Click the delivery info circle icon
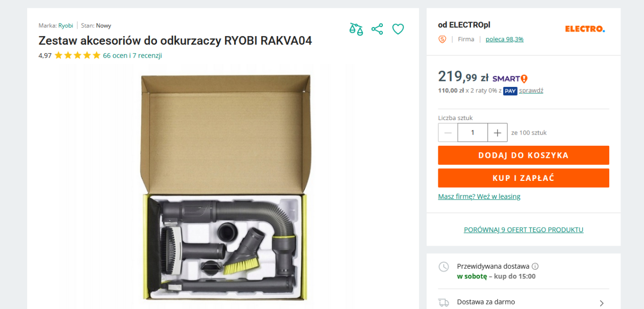This screenshot has height=309, width=644. 535,266
